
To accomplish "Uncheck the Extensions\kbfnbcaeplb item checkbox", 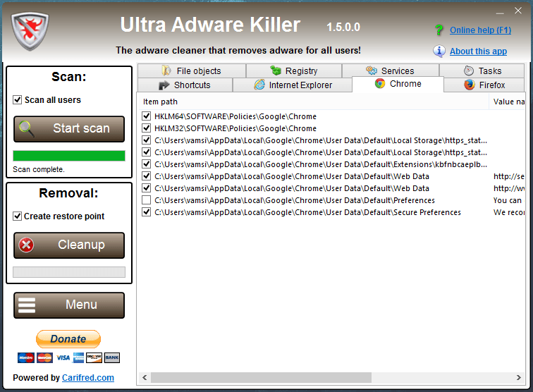I will point(146,164).
